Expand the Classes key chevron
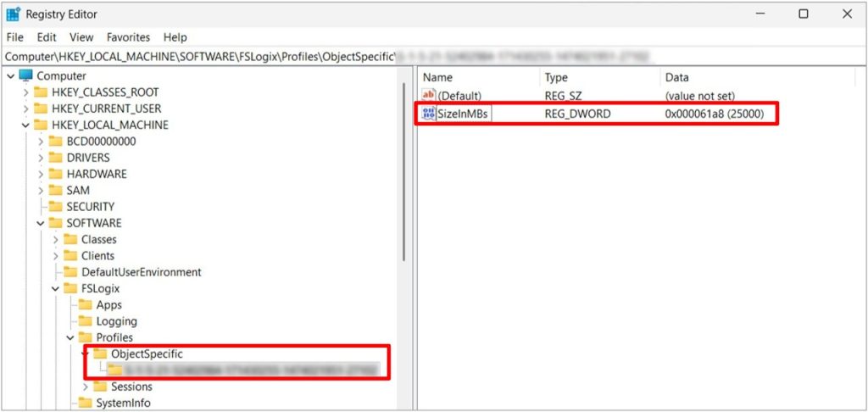 [x=56, y=239]
